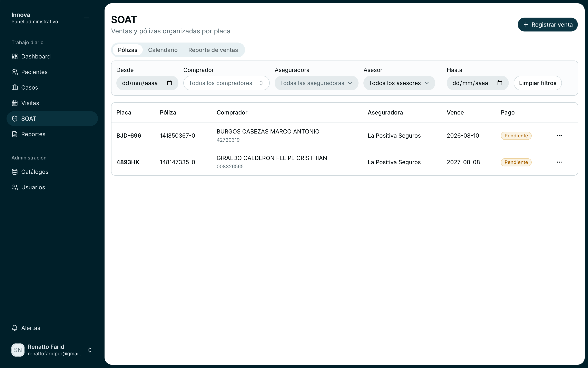Open the Asesor dropdown

coord(399,83)
